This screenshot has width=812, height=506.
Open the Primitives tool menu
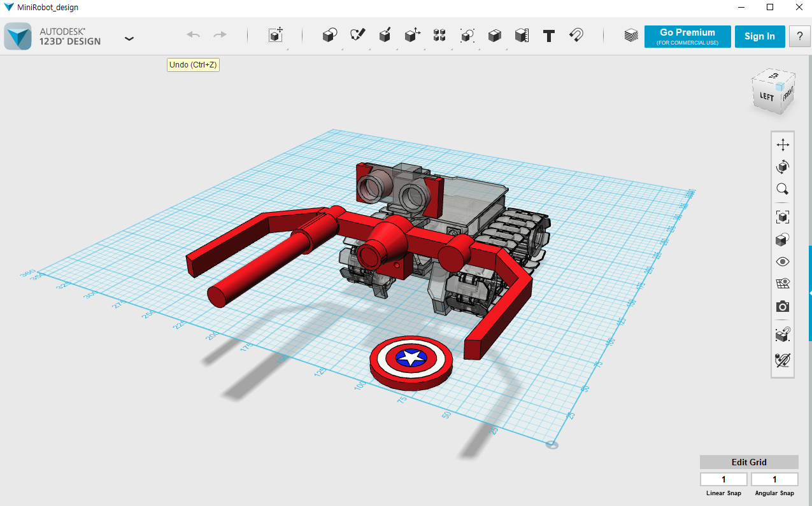click(329, 36)
